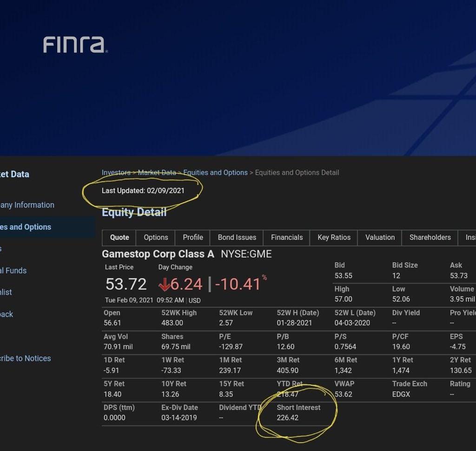Click EPS value -4.75
This screenshot has width=476, height=451.
tap(458, 346)
